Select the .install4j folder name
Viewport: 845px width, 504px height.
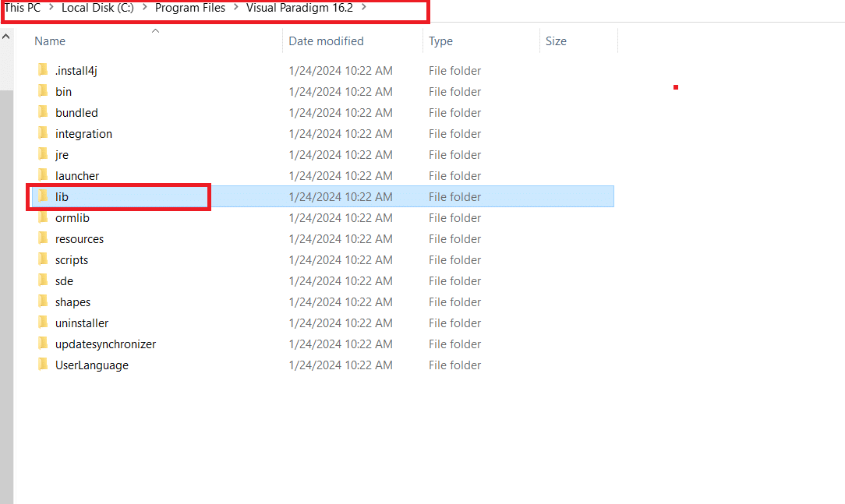(x=76, y=71)
